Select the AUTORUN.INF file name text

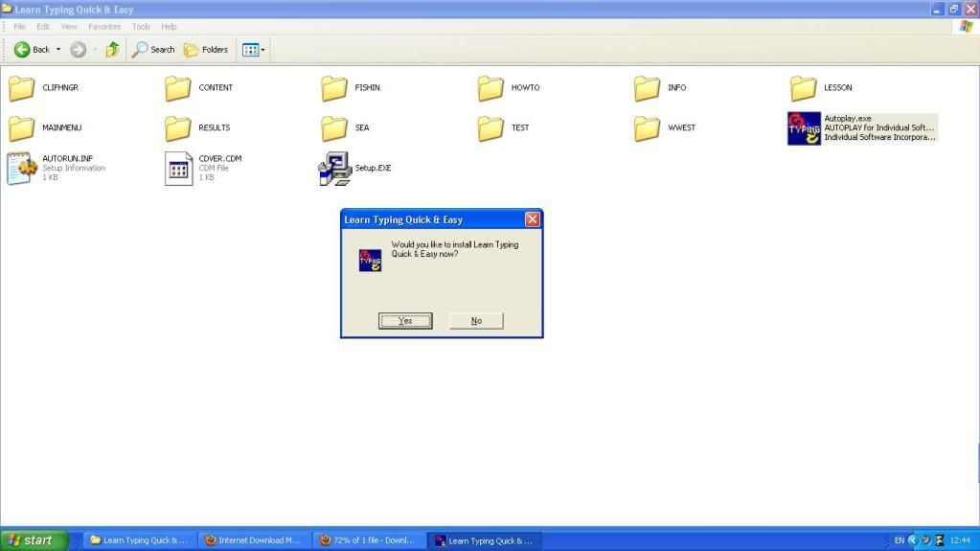pos(67,159)
